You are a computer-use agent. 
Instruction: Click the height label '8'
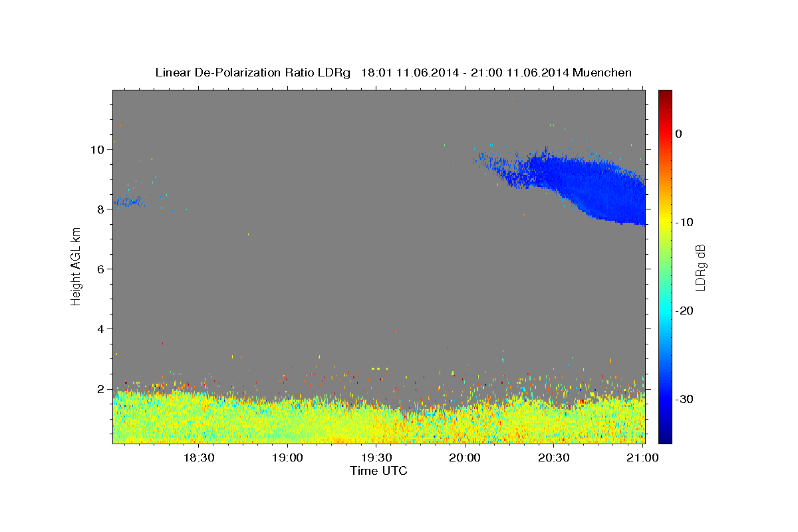[x=101, y=209]
